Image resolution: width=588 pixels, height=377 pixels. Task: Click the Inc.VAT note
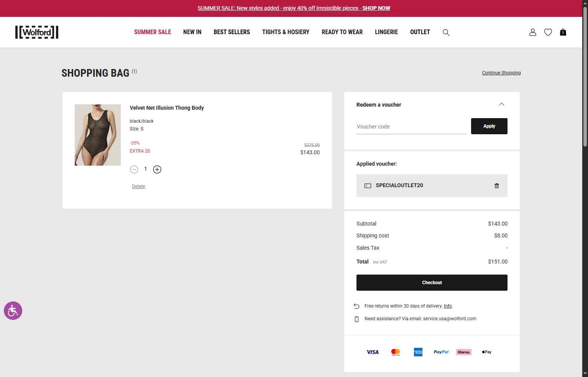[380, 262]
